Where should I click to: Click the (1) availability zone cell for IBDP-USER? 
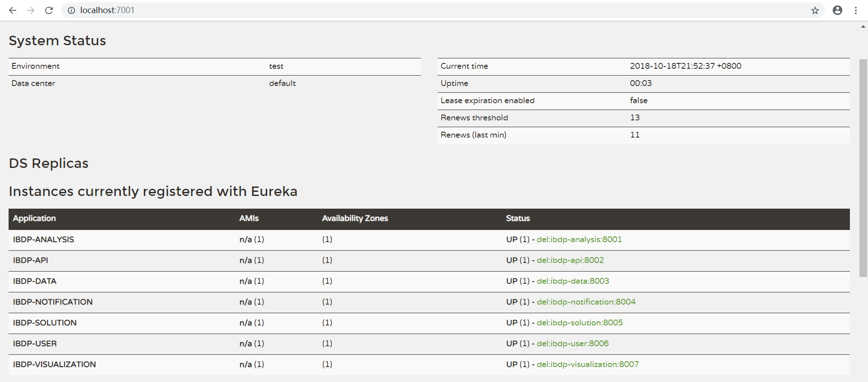point(327,344)
